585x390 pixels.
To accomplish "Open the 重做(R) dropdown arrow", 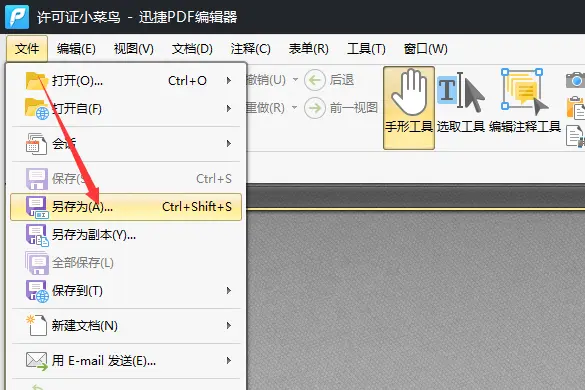I will [x=294, y=108].
